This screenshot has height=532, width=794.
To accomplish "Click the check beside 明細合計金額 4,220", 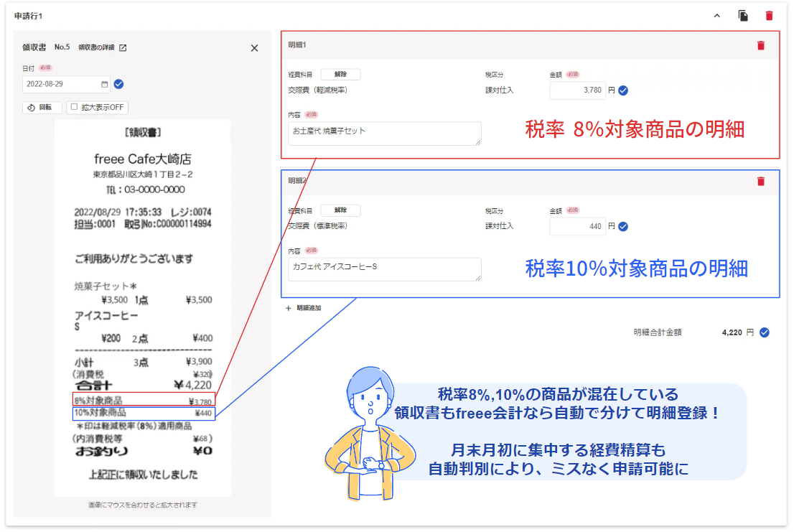I will pyautogui.click(x=763, y=332).
